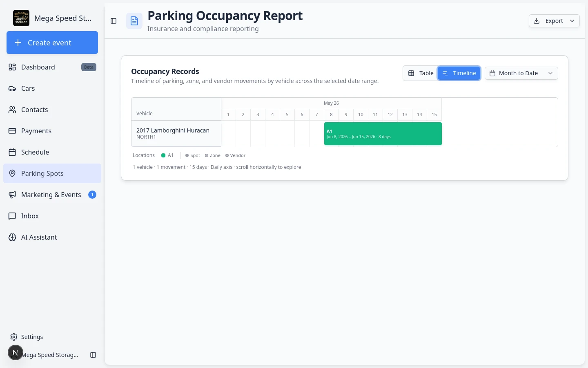Click the panel icon next to Mega Speed Storage account
588x368 pixels.
pyautogui.click(x=93, y=355)
